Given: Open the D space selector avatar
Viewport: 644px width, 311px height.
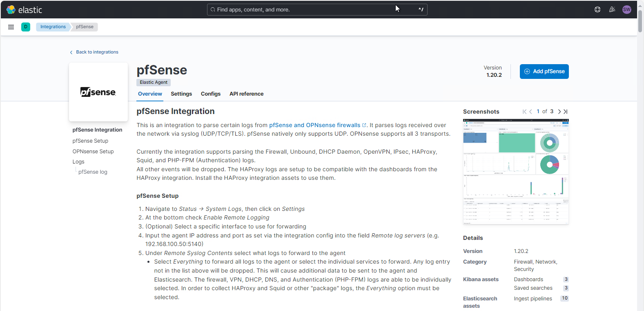Looking at the screenshot, I should [x=26, y=27].
